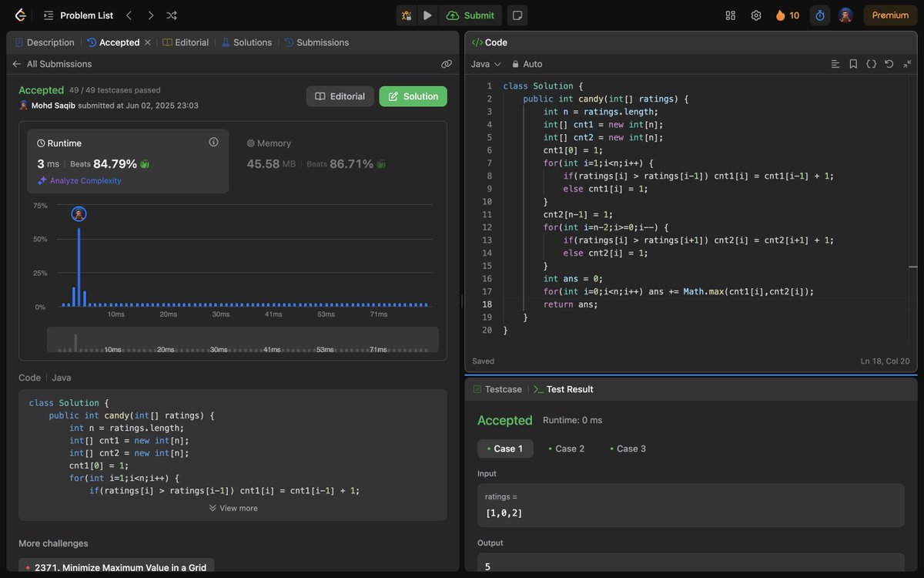Viewport: 924px width, 578px height.
Task: Click the Code panel header tab
Action: [490, 42]
